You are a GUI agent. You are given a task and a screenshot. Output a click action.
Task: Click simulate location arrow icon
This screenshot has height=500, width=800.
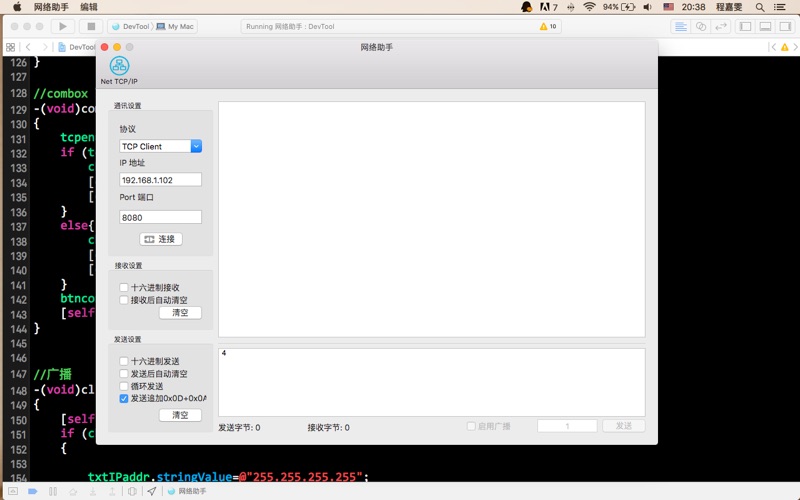[x=152, y=491]
